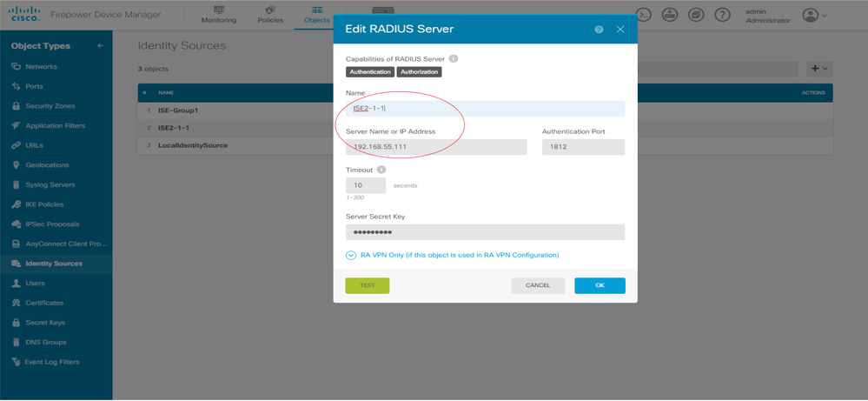
Task: Open IPSec Proposals object type
Action: (x=53, y=224)
